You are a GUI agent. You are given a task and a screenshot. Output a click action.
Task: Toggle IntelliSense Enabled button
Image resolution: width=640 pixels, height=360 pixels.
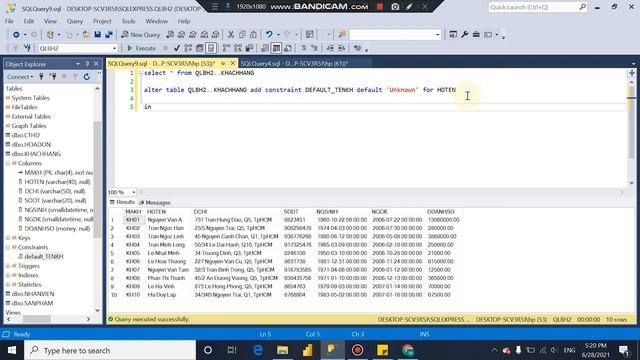click(211, 48)
